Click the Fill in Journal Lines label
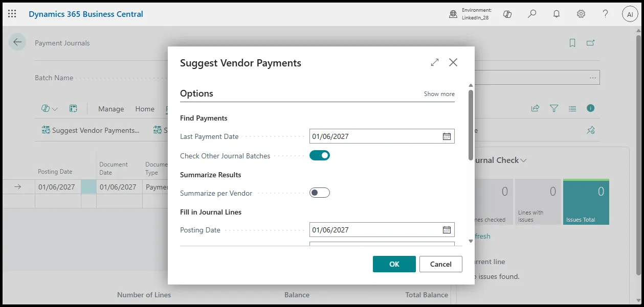The height and width of the screenshot is (307, 644). (x=211, y=211)
